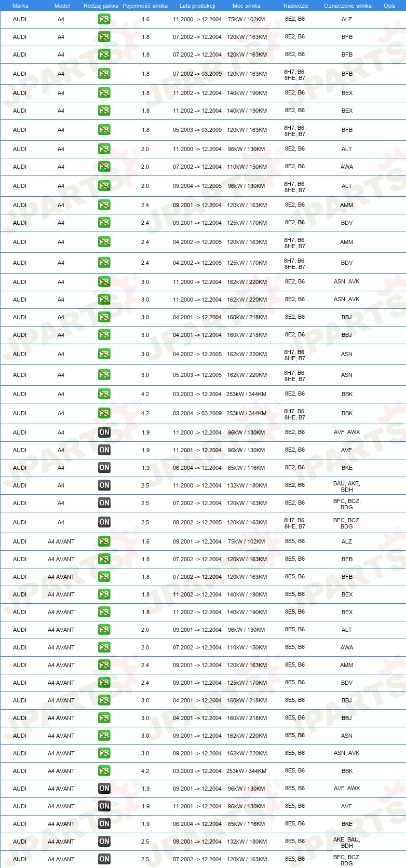
Task: Click the ON icon in the A4 AVANT AVF, AWX row
Action: 104,789
